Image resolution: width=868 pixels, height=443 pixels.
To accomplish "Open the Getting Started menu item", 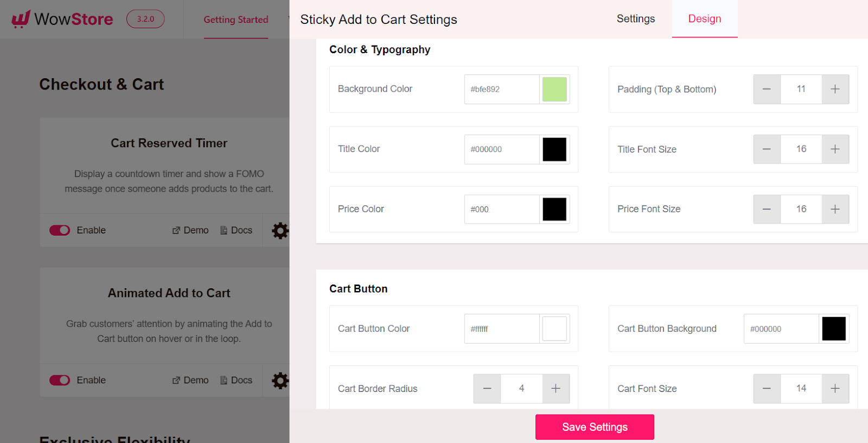I will [x=236, y=20].
